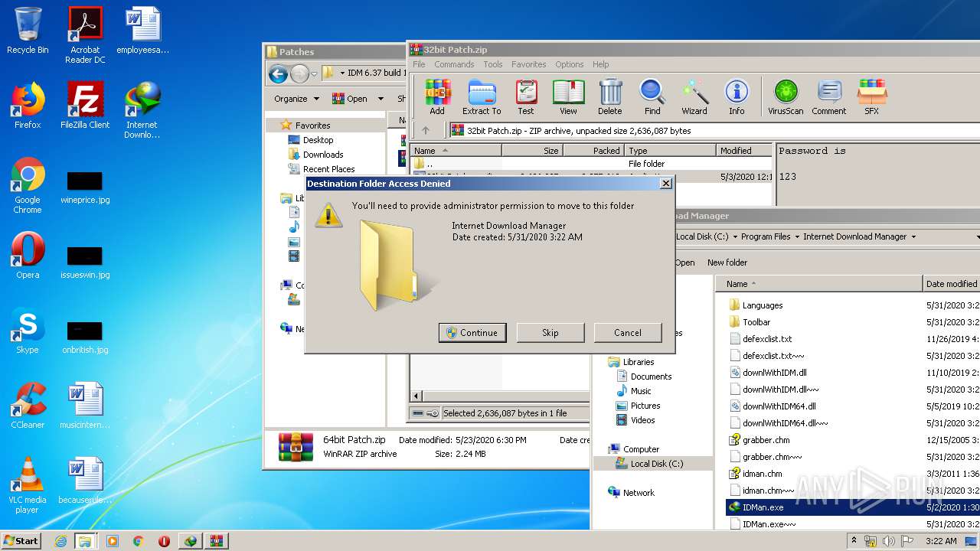
Task: Click New folder in the IDM Explorer window
Action: point(727,262)
